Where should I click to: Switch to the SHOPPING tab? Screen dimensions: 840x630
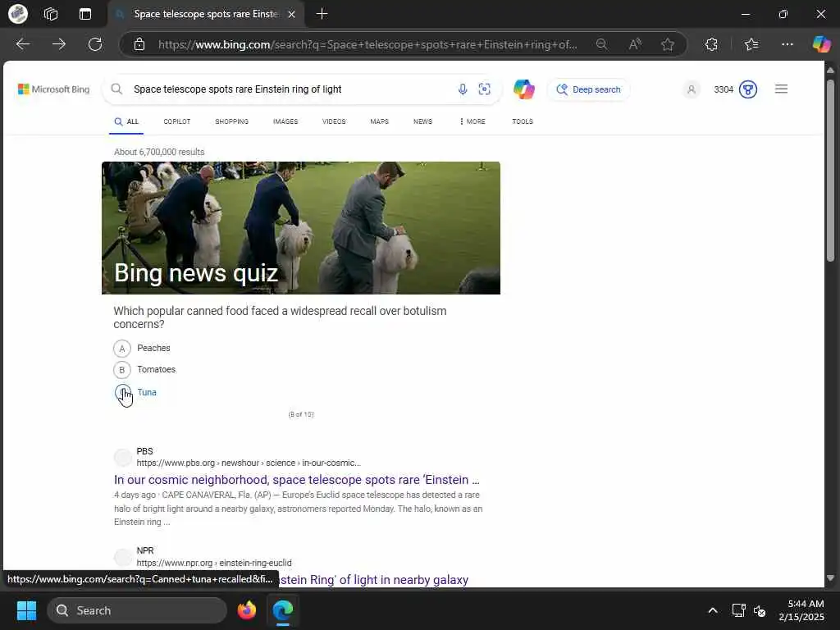(231, 121)
